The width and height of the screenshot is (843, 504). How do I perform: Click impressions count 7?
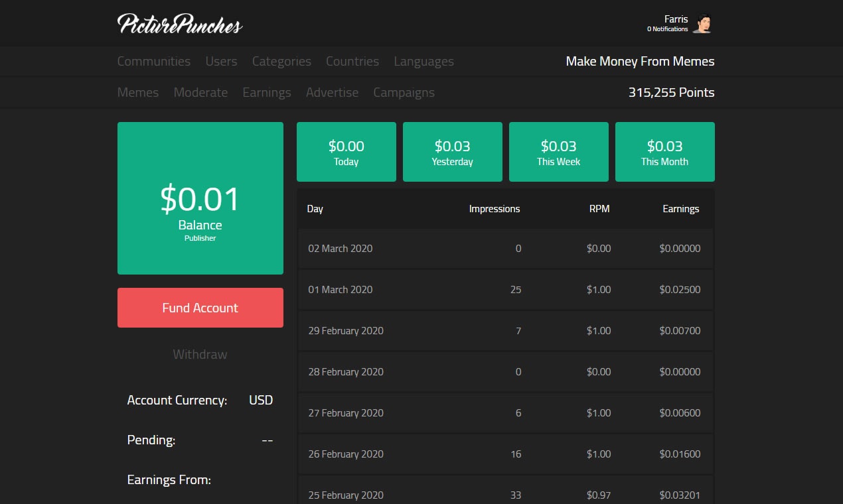pos(518,331)
